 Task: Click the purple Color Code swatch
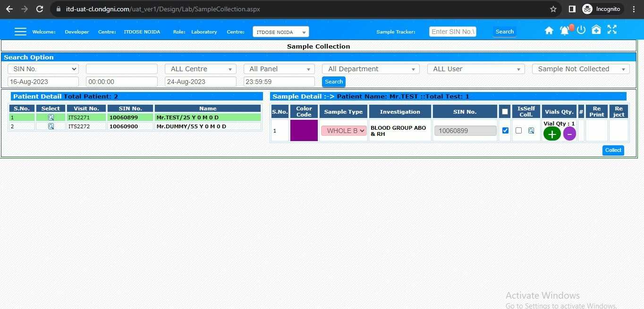pos(304,130)
